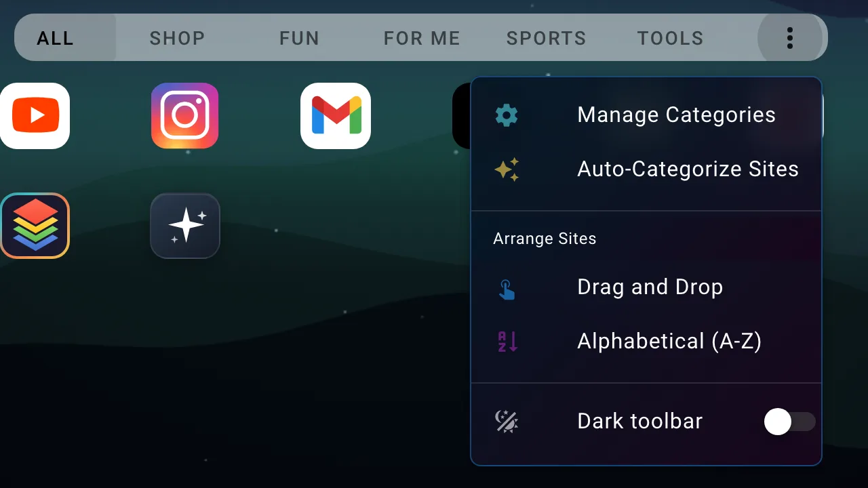
Task: Switch to the ALL category tab
Action: (56, 38)
